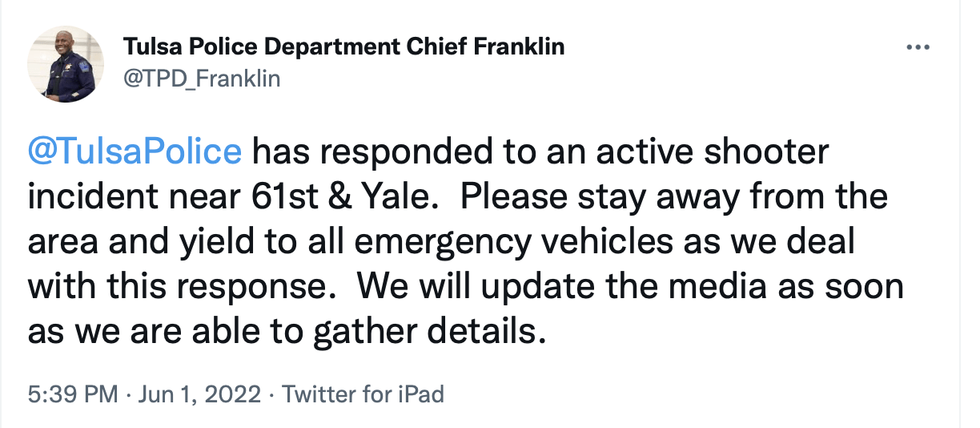Open the Twitter for iPad source label
Screen dimensions: 980x428
click(363, 394)
